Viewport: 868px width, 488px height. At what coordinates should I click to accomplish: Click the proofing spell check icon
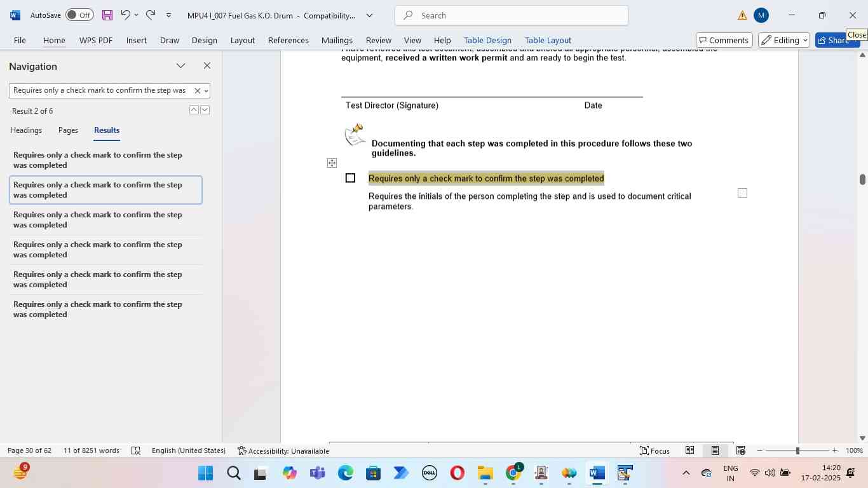pyautogui.click(x=135, y=451)
